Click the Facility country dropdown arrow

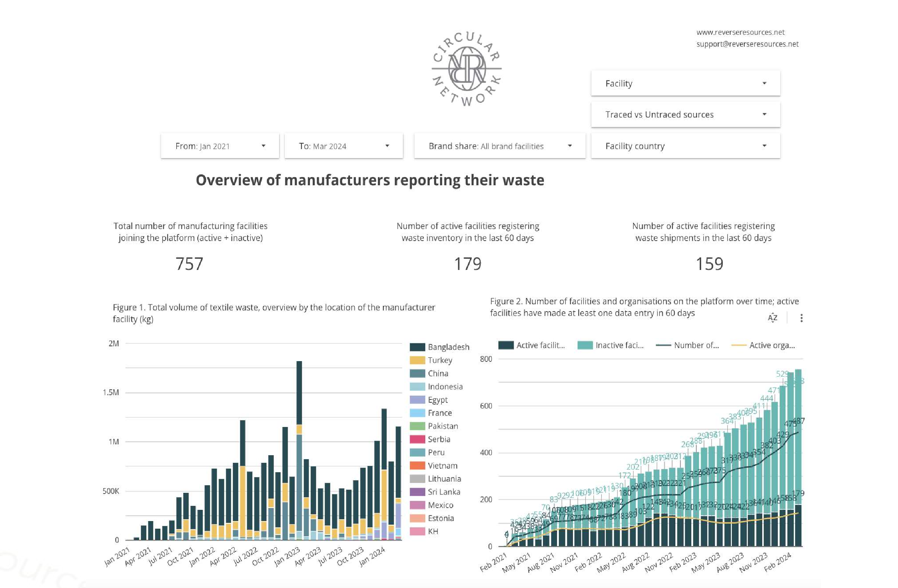[764, 146]
